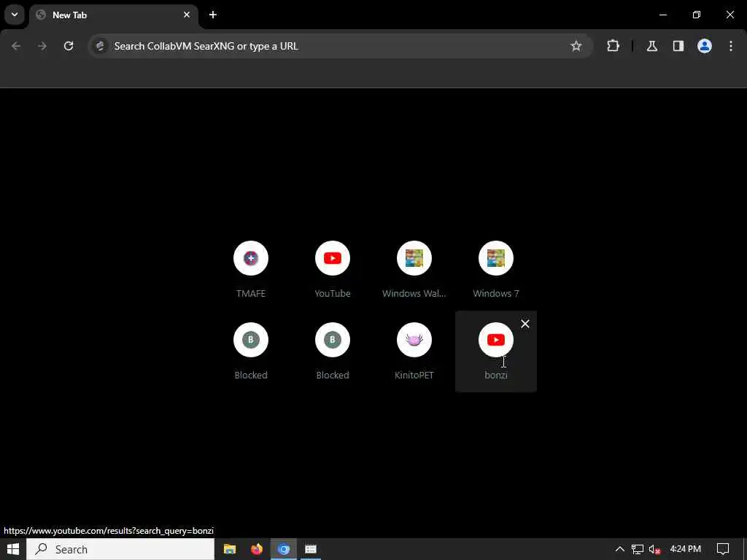Screen dimensions: 747x560
Task: Reload the current page
Action: [69, 46]
